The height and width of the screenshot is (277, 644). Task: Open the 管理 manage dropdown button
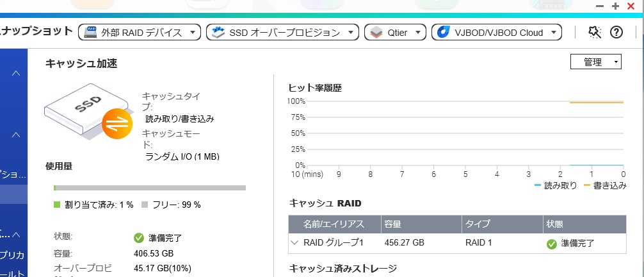(x=595, y=62)
